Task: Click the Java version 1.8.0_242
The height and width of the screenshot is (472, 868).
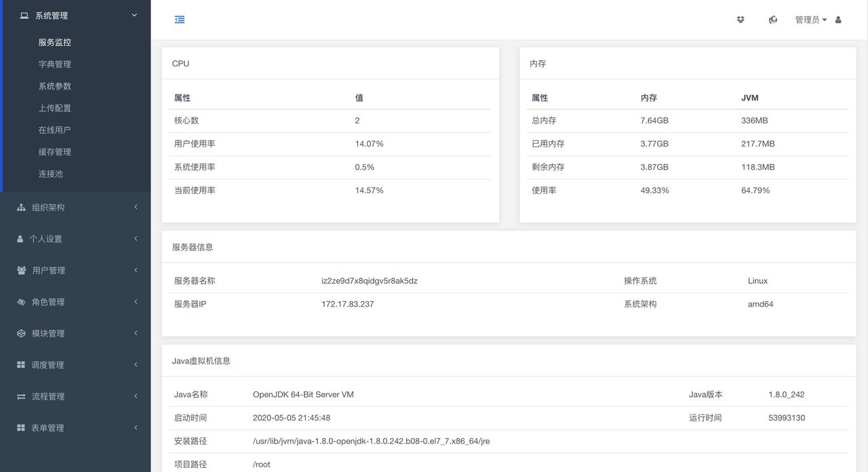Action: [x=787, y=395]
